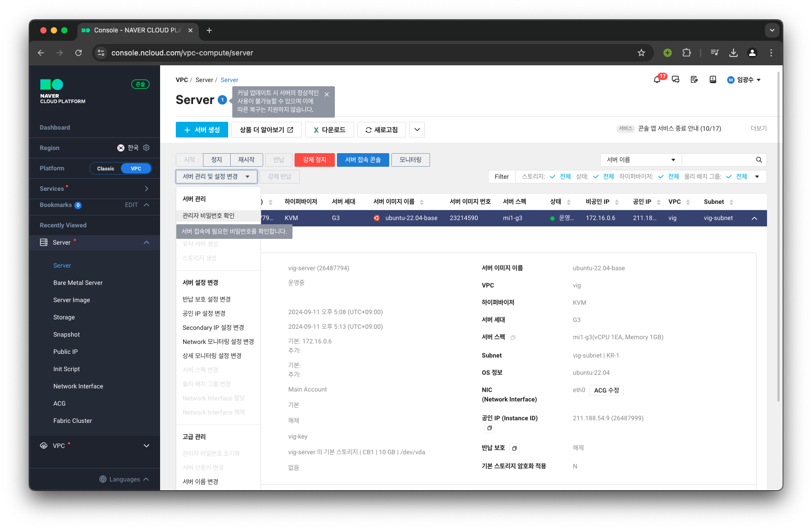Image resolution: width=812 pixels, height=529 pixels.
Task: Expand the VPC sidebar section
Action: (x=146, y=446)
